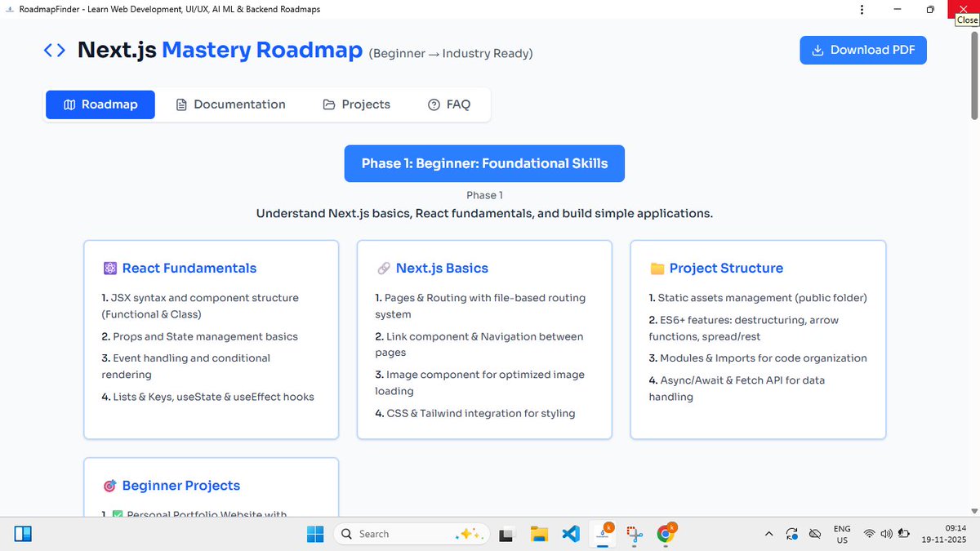Click the page vertical scrollbar thumb
This screenshot has height=551, width=980.
point(973,78)
